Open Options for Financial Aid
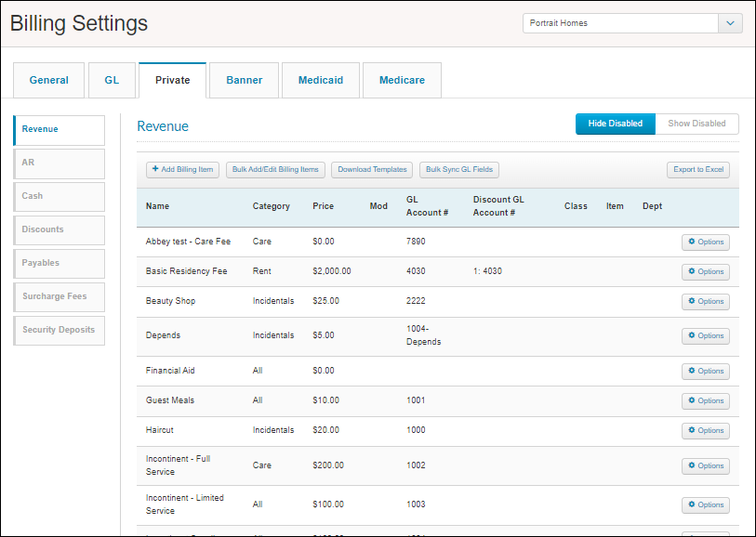 coord(706,372)
